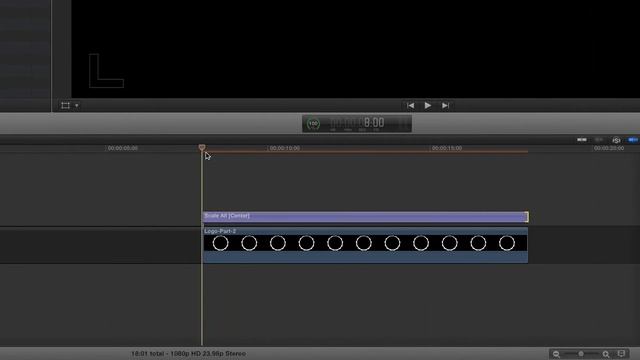This screenshot has height=360, width=640.
Task: Select the Logo-Part-2 clip in the timeline
Action: (x=365, y=245)
